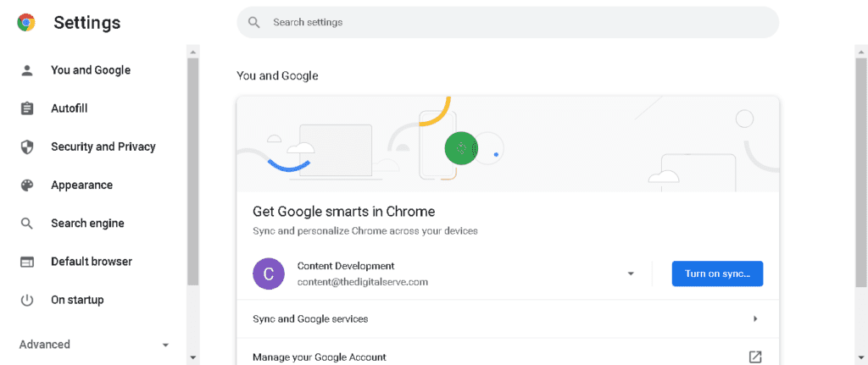Click the person icon beside You and Google
Screen dimensions: 868x365
(26, 70)
